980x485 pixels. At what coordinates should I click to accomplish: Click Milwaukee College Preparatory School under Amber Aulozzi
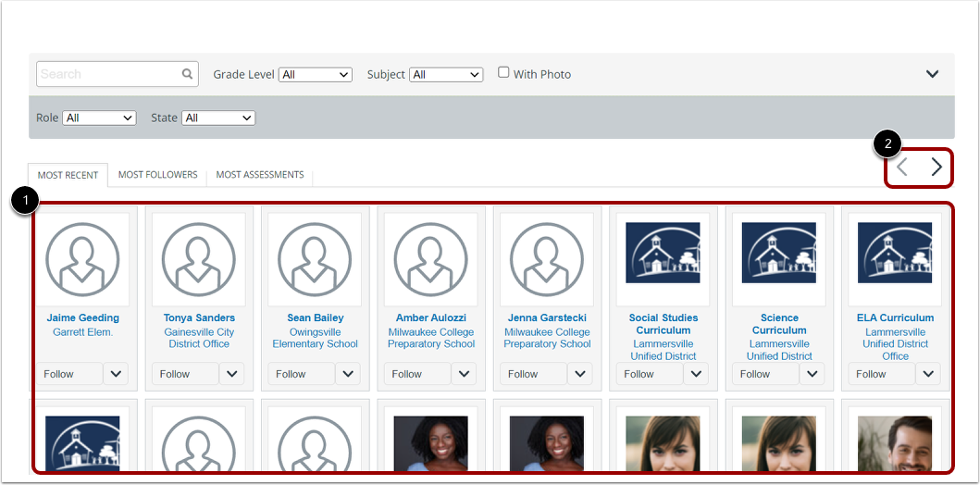click(431, 338)
